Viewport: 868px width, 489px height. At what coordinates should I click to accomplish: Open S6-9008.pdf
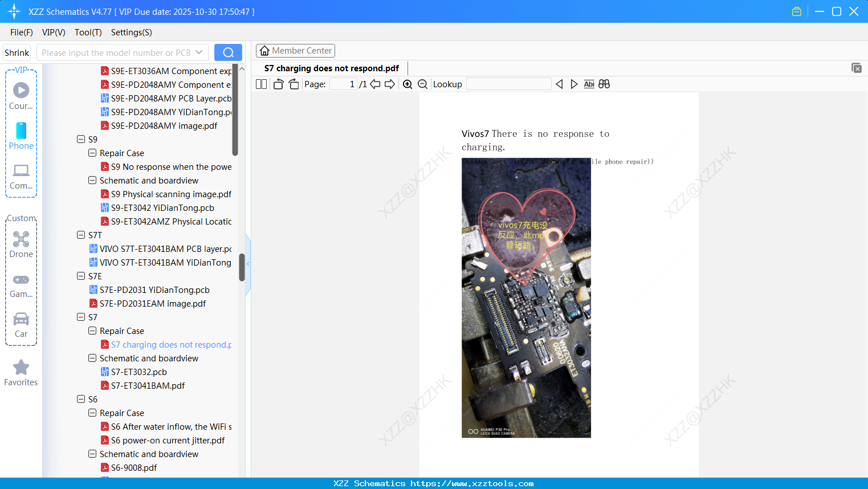[129, 467]
